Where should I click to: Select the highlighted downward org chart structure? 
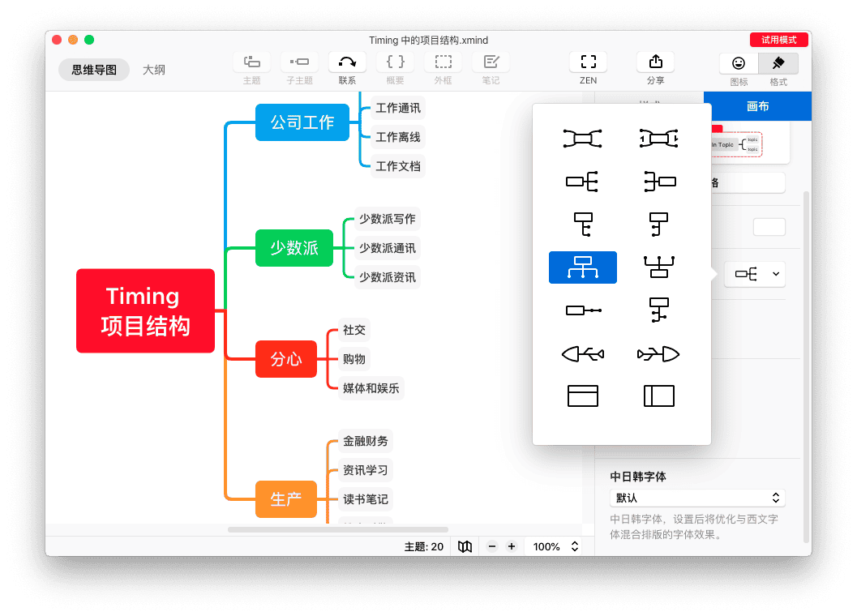(583, 267)
